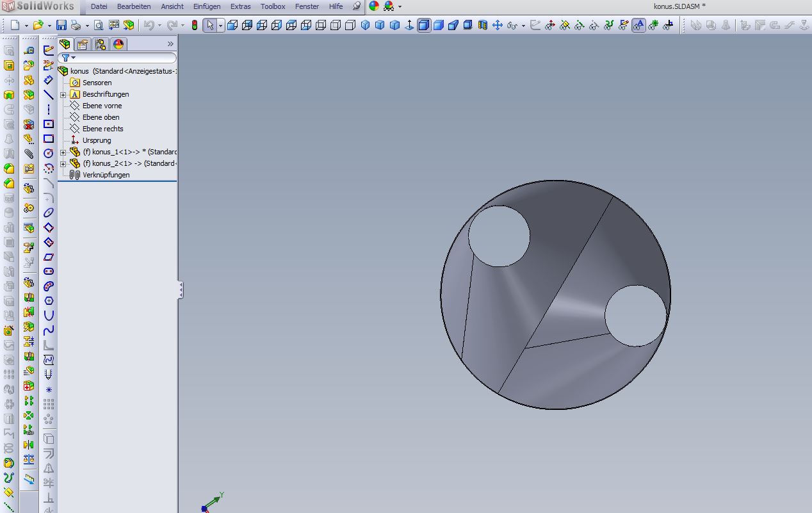Select the Rectangle sketch tool
812x513 pixels.
(x=49, y=138)
